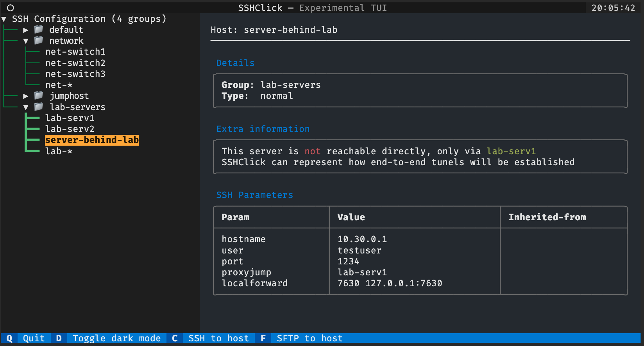Toggle dark mode in the footer
This screenshot has width=644, height=346.
click(x=116, y=338)
